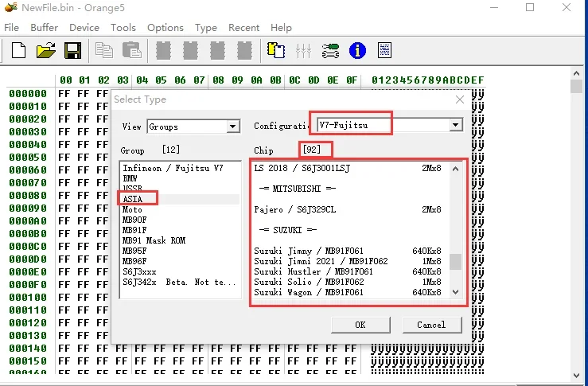This screenshot has height=386, width=588.
Task: Close the Select Type dialog
Action: point(460,99)
